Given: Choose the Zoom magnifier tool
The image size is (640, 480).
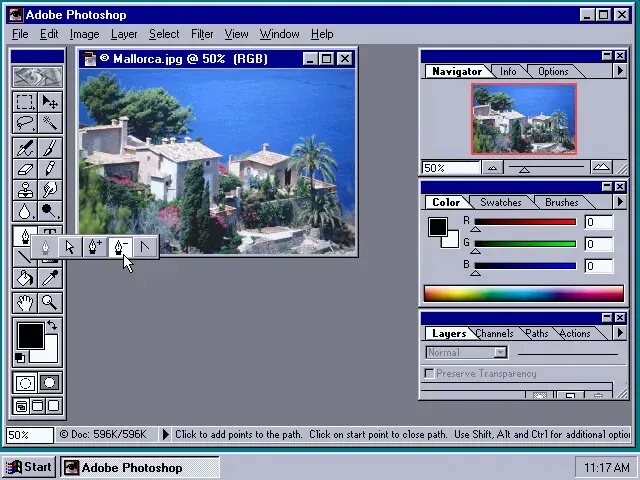Looking at the screenshot, I should [x=49, y=303].
